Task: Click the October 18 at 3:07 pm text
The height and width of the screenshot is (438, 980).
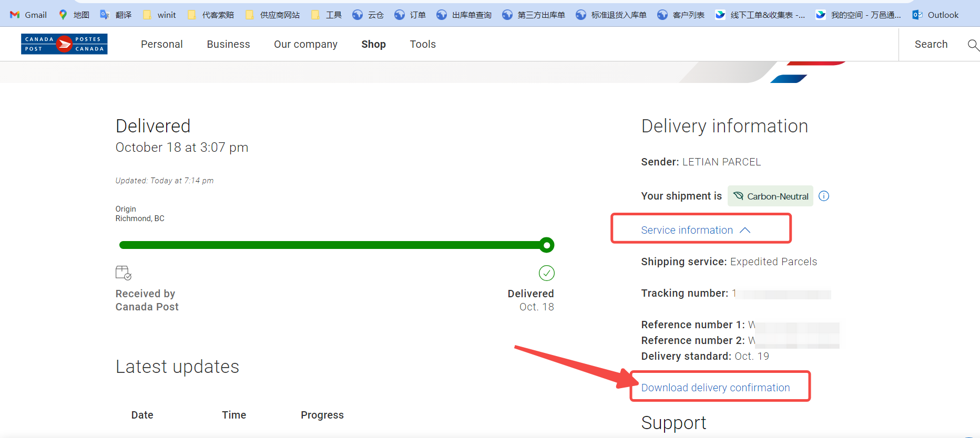Action: pos(182,148)
